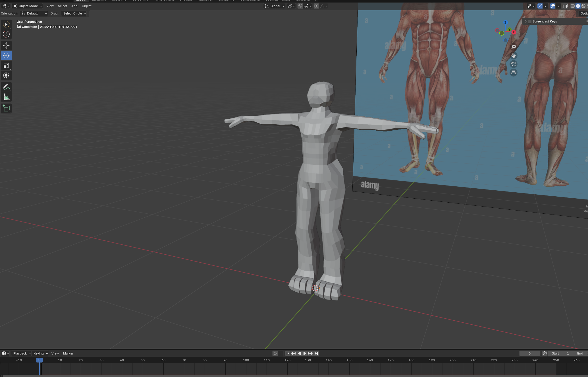This screenshot has height=377, width=588.
Task: Toggle proportional editing in the header
Action: [x=316, y=6]
